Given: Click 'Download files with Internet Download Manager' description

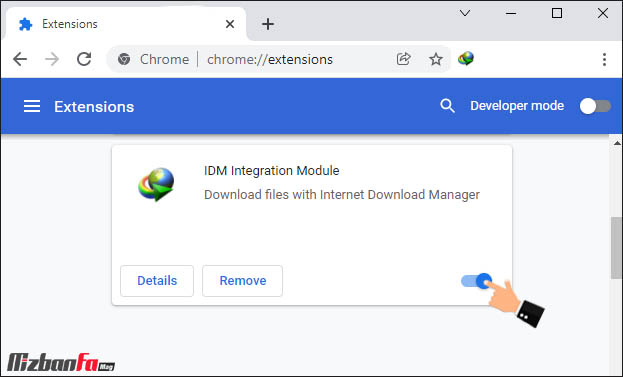Looking at the screenshot, I should coord(342,195).
